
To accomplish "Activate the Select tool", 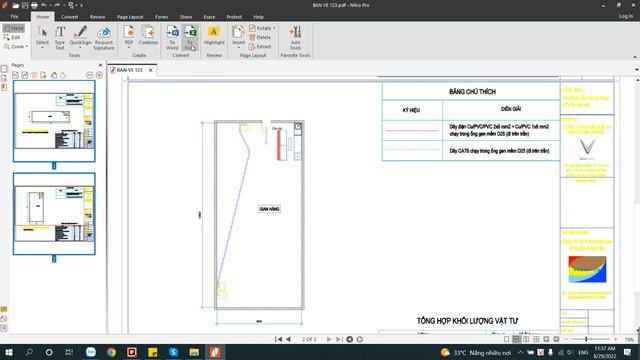I will click(x=42, y=37).
